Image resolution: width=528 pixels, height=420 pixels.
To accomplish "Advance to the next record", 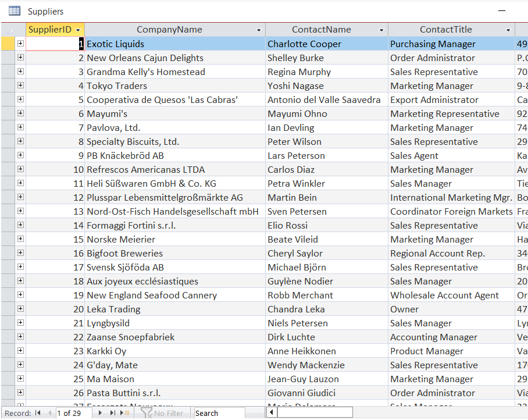I will coord(99,412).
